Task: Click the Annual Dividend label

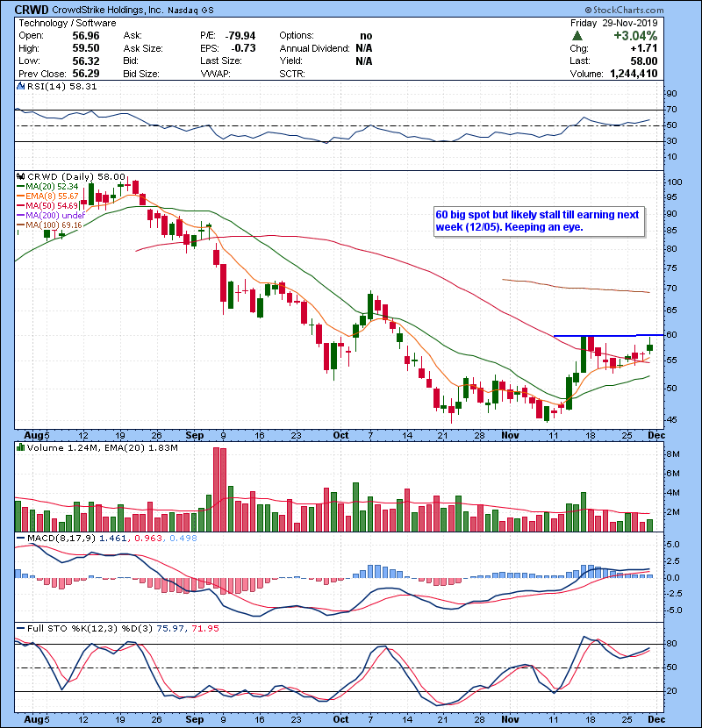Action: point(314,48)
